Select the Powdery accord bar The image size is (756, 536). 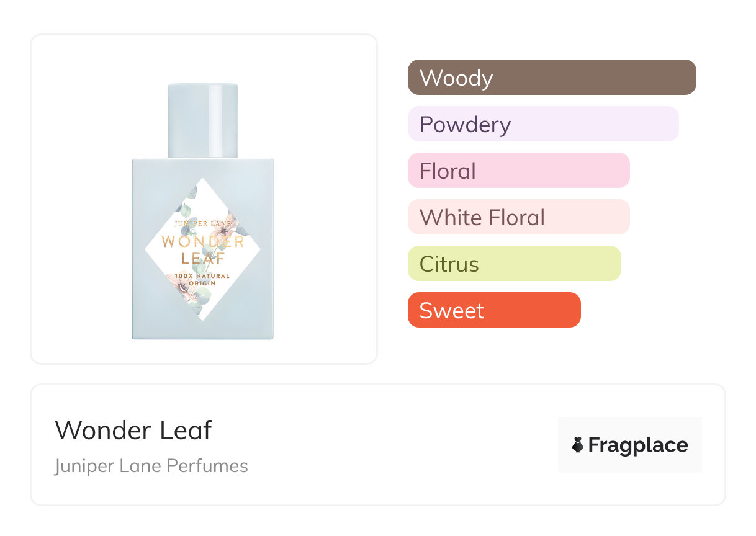pos(542,124)
